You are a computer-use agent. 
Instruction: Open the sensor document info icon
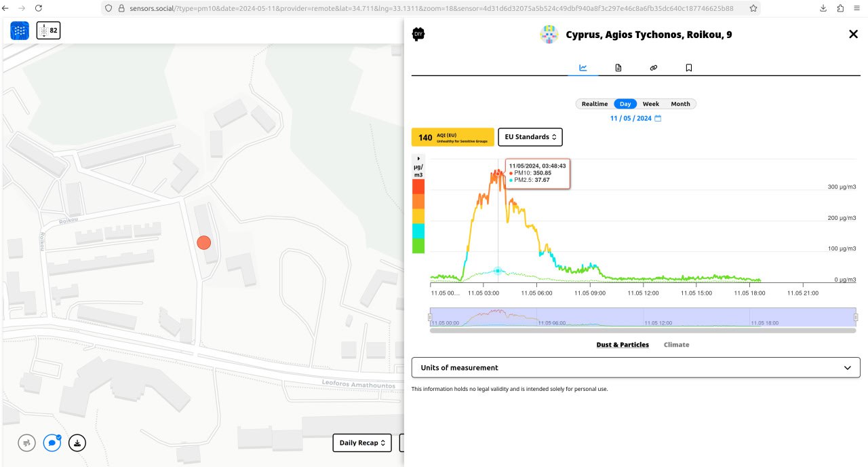point(618,68)
